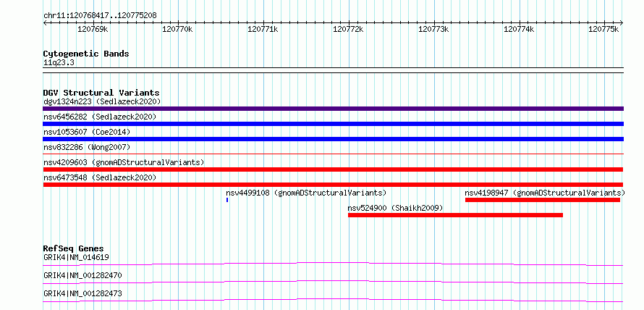Select the red nsv524900 variant bar
Viewport: 644px width, 310px height.
click(x=455, y=215)
